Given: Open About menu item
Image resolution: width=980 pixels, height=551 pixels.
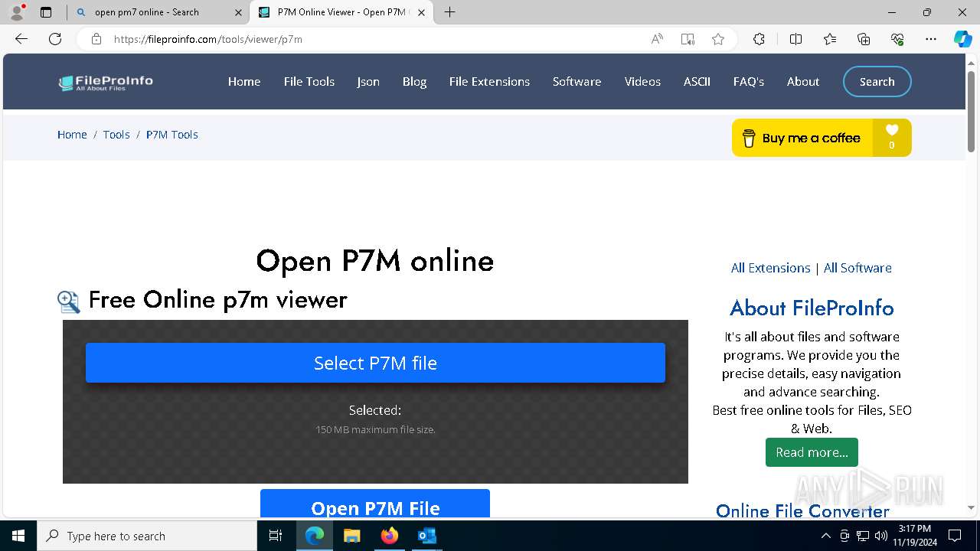Looking at the screenshot, I should pos(803,82).
